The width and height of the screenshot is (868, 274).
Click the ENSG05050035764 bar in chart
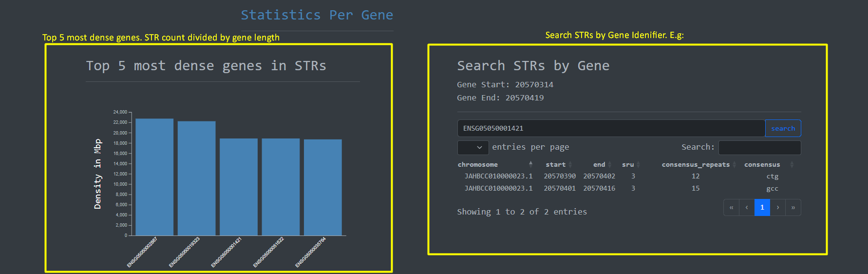(x=323, y=187)
